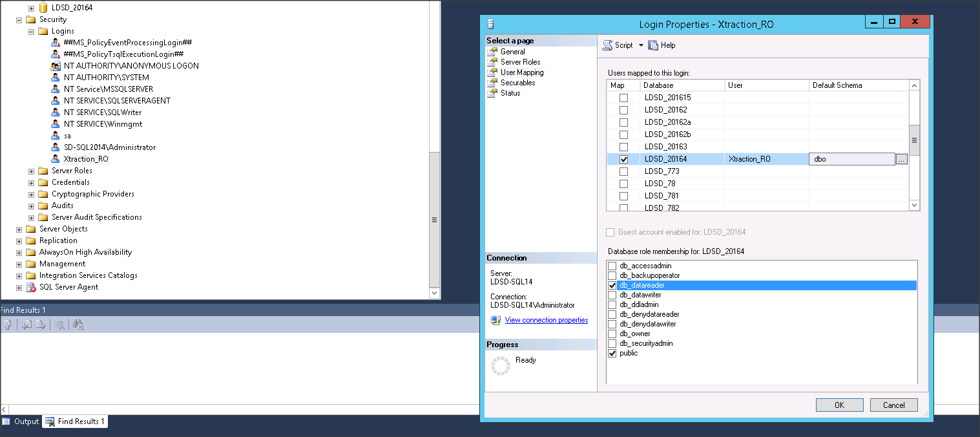Viewport: 980px width, 437px height.
Task: Click Go to Next Location in Find Results
Action: (39, 325)
